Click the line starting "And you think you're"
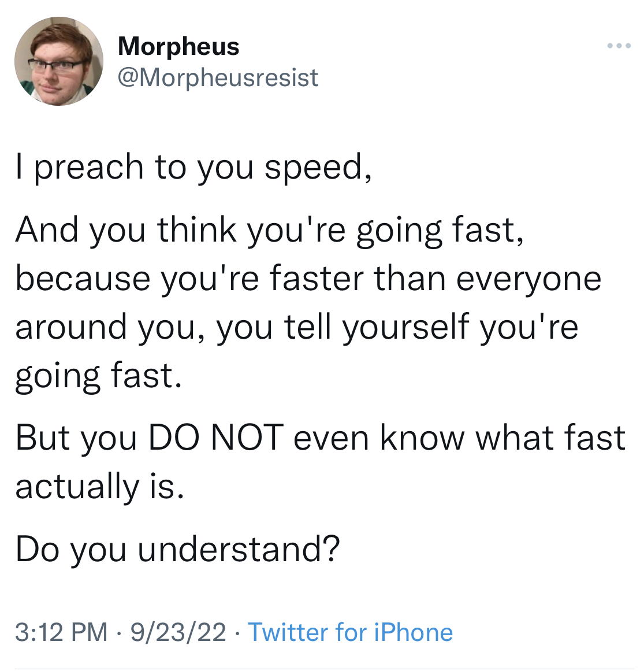This screenshot has height=671, width=644. coord(269,230)
